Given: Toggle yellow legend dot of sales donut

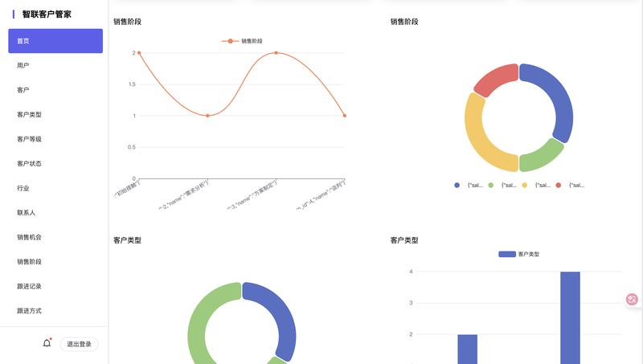Looking at the screenshot, I should click(525, 186).
